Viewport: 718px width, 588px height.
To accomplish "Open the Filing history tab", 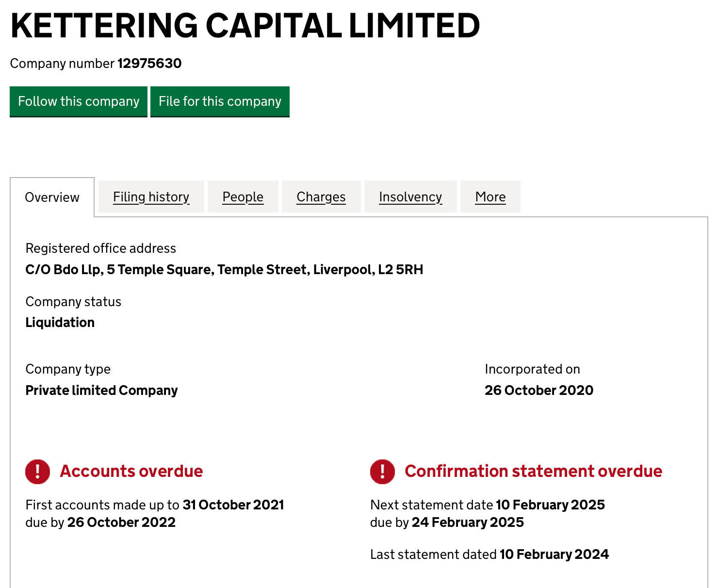I will pos(151,197).
